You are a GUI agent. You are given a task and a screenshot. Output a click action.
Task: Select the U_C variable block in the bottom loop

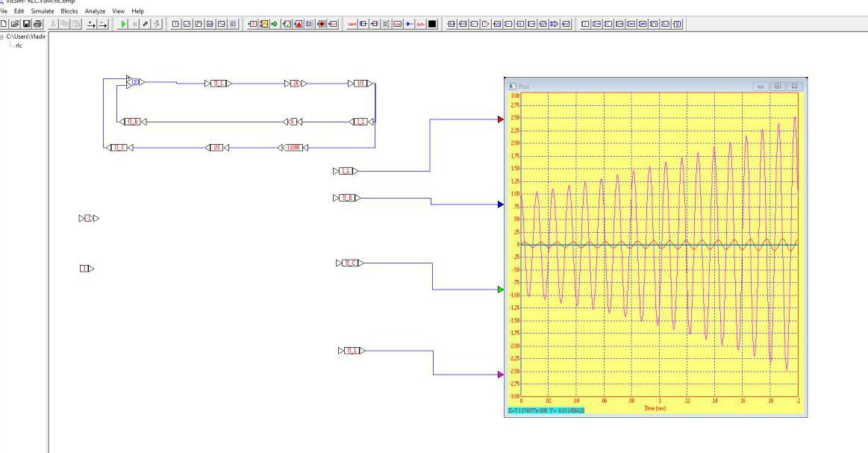[119, 148]
